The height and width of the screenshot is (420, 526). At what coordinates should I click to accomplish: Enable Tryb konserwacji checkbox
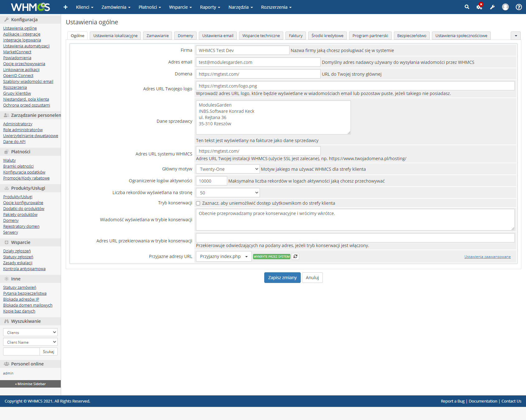[198, 203]
